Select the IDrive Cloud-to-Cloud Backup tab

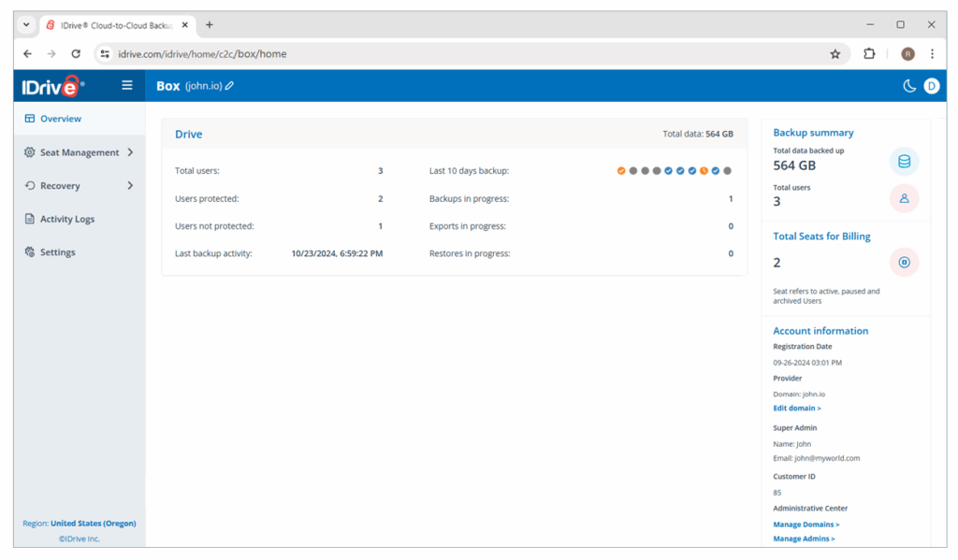117,25
